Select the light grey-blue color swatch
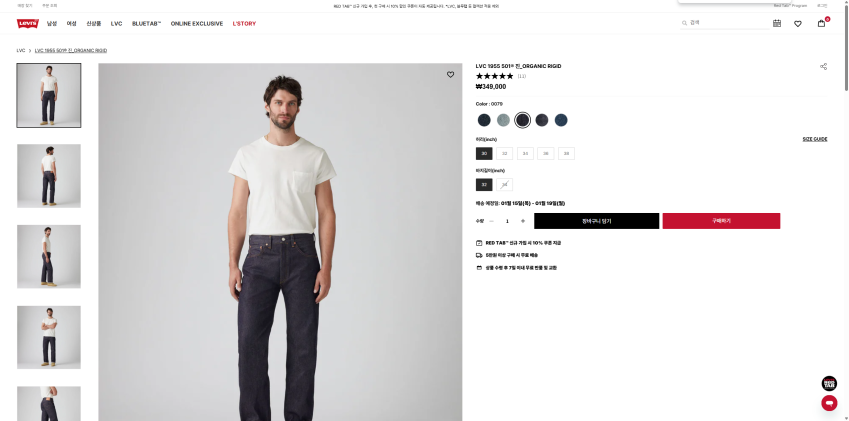The width and height of the screenshot is (849, 421). tap(504, 120)
